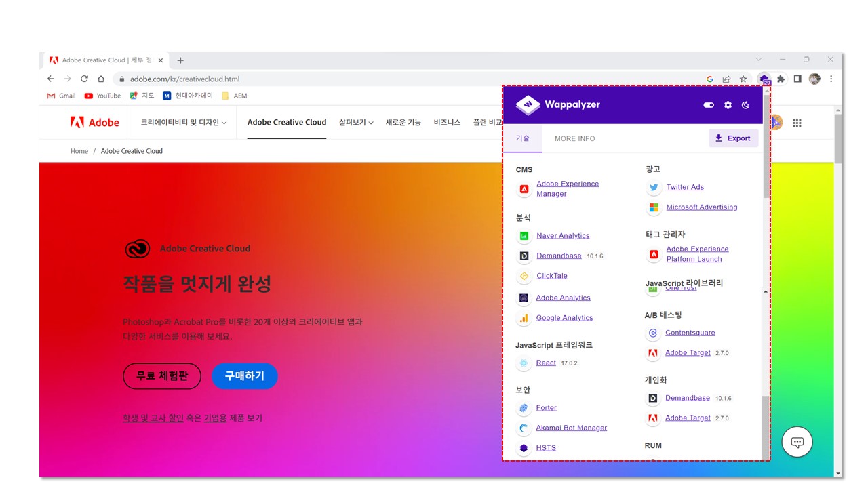Click the Forter fingerprint icon
Screen dimensions: 868x488
(x=524, y=408)
